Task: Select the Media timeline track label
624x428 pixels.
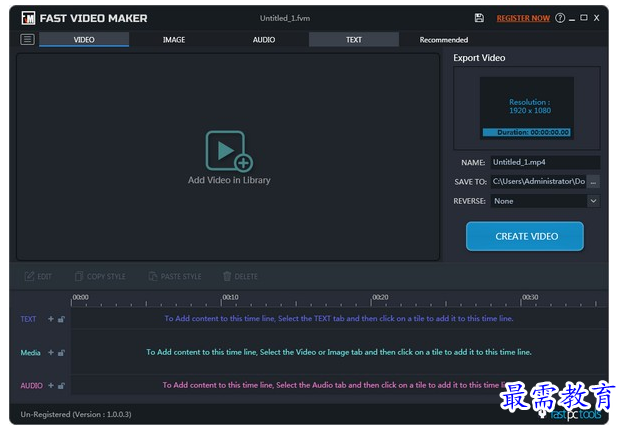Action: 30,352
